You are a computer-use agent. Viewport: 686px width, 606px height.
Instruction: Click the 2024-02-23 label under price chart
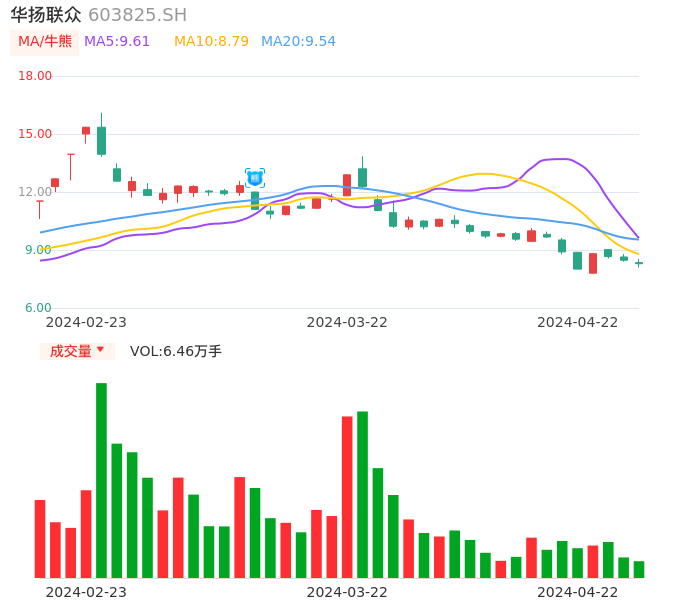[86, 322]
